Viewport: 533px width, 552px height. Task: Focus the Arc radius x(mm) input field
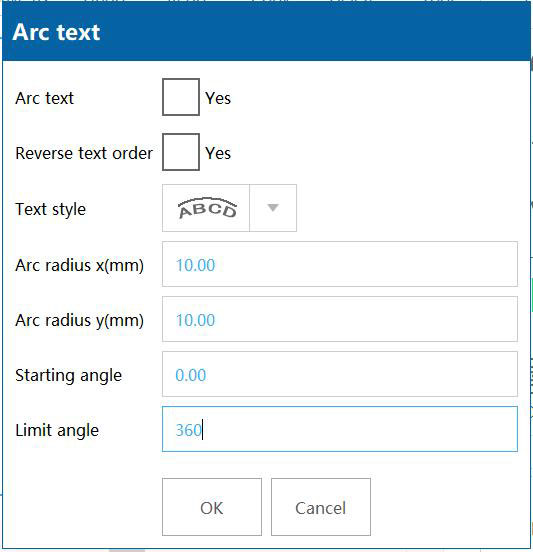(340, 264)
